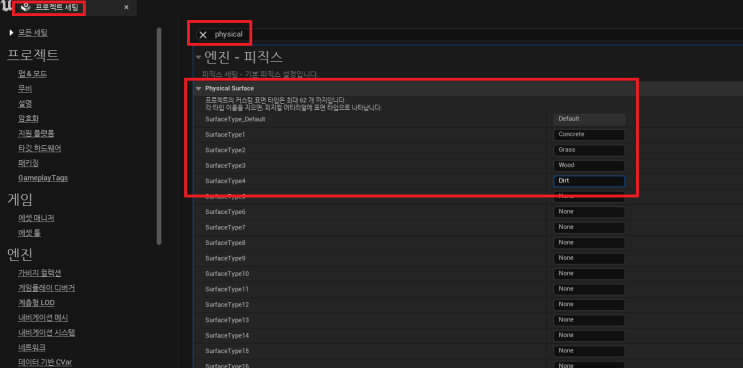Select the SurfaceType_Default row label

(235, 119)
